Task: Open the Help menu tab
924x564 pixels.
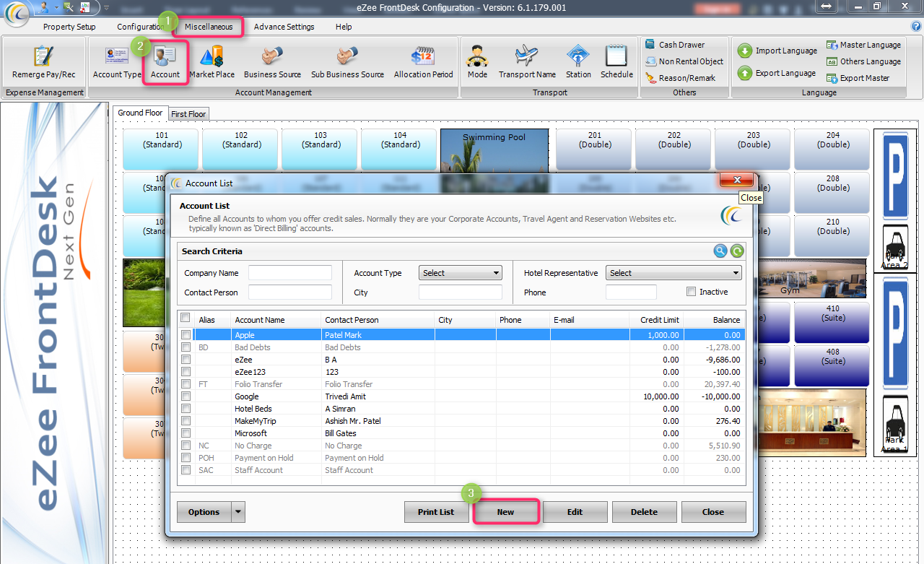Action: click(344, 27)
